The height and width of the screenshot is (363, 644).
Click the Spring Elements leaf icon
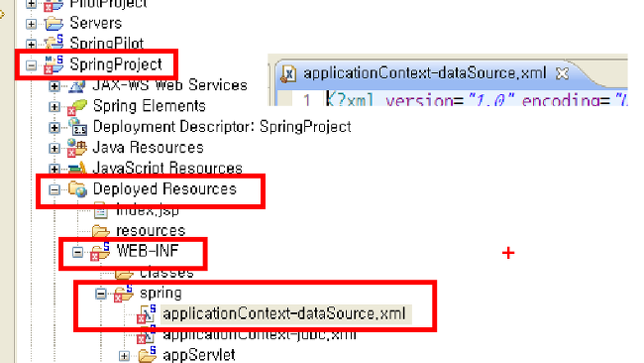(77, 107)
